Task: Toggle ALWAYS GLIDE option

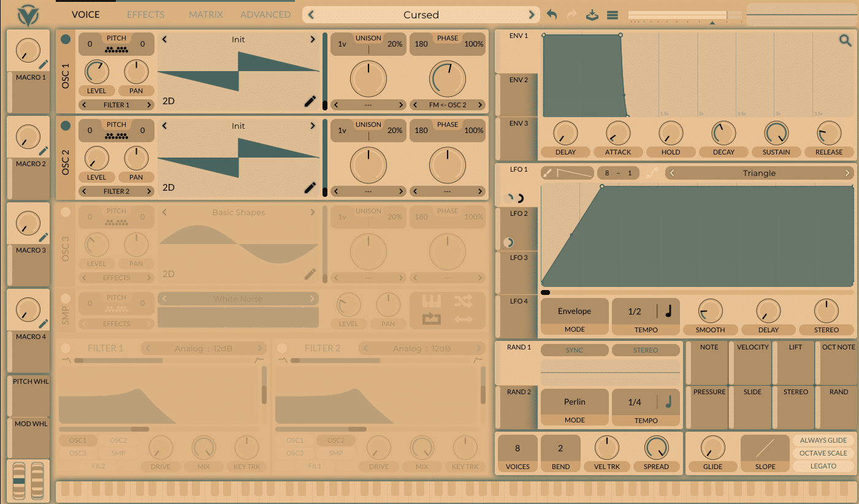Action: [x=823, y=440]
